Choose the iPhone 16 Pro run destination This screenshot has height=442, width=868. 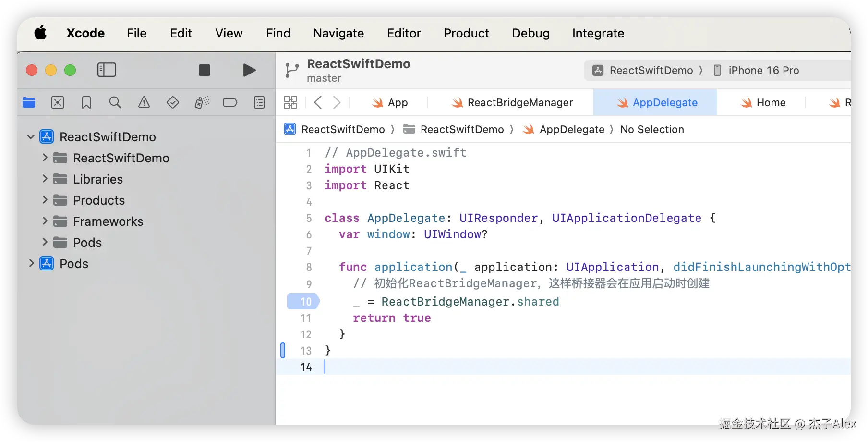[756, 71]
